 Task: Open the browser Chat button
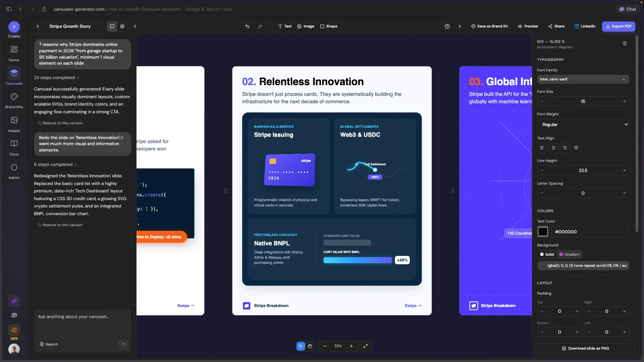(628, 9)
